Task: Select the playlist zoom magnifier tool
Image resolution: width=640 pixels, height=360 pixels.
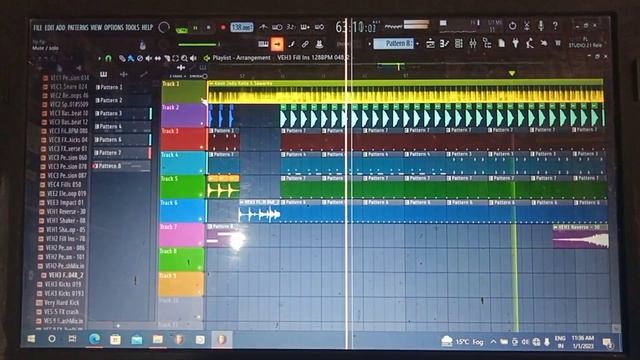Action: pyautogui.click(x=184, y=58)
